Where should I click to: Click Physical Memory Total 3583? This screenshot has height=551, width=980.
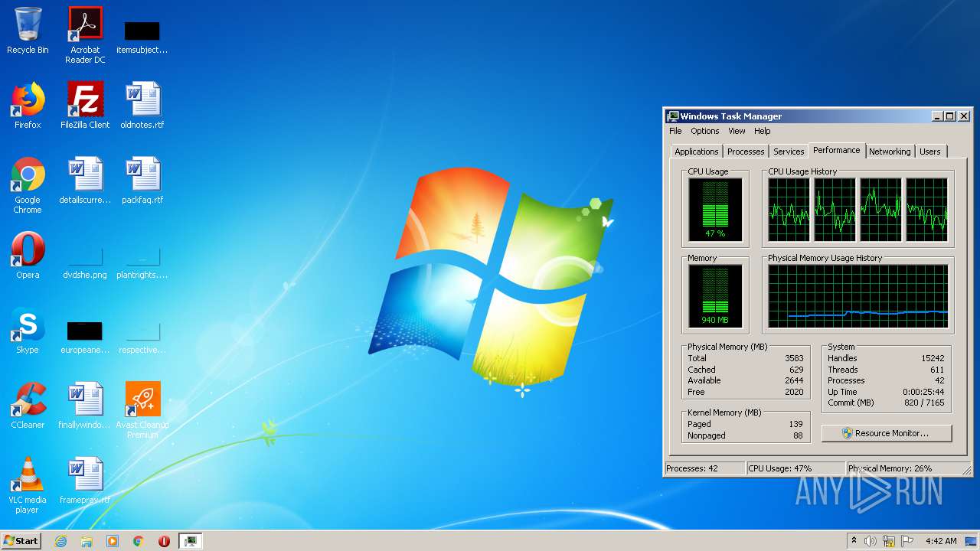[x=794, y=358]
